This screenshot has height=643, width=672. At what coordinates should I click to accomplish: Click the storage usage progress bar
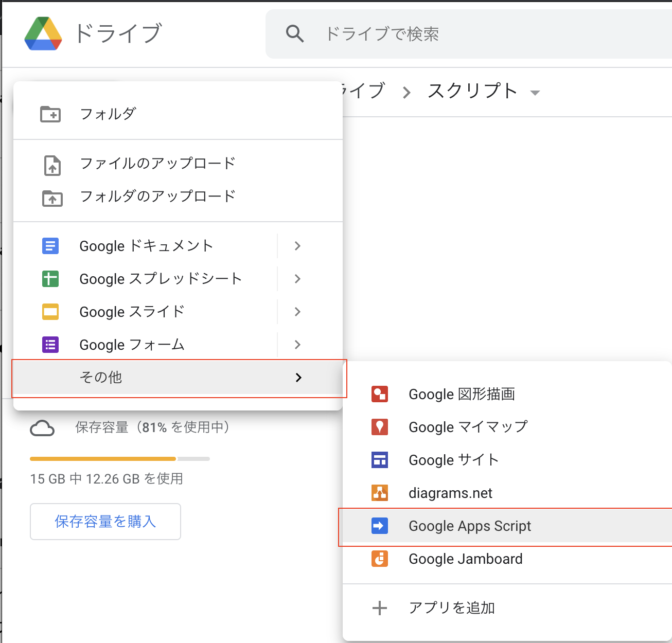(x=120, y=458)
